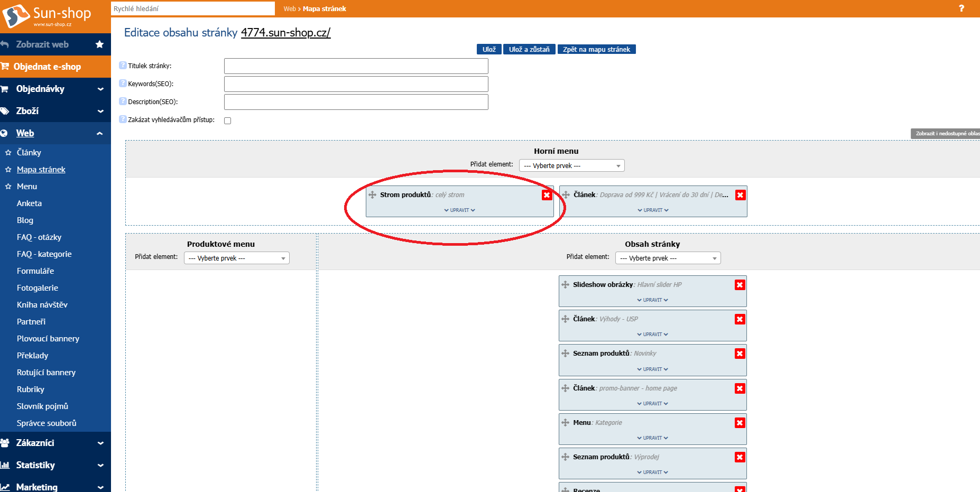The height and width of the screenshot is (492, 980).
Task: Click the Keywords(SEO) input field
Action: (x=356, y=84)
